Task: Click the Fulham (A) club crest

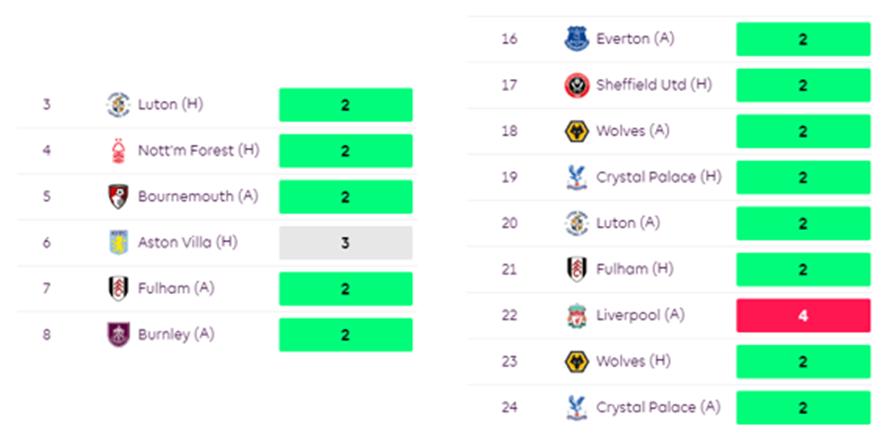Action: click(118, 289)
